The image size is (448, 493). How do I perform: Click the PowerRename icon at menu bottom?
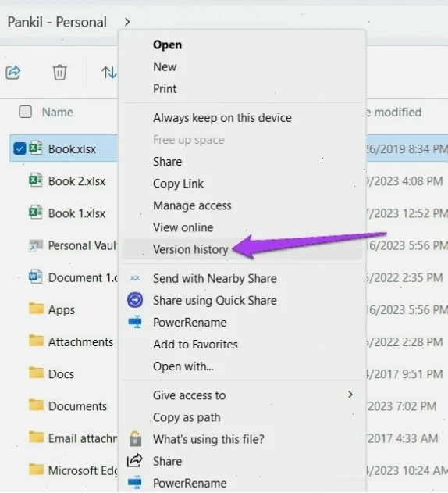point(135,483)
